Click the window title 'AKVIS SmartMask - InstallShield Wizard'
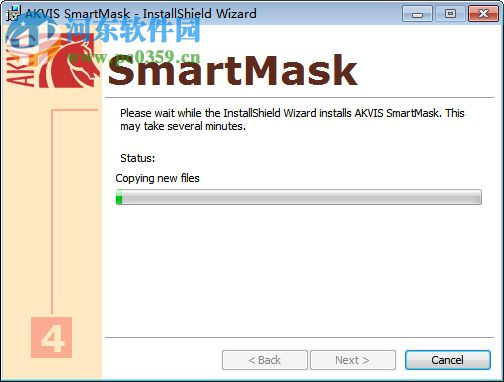 pyautogui.click(x=141, y=14)
